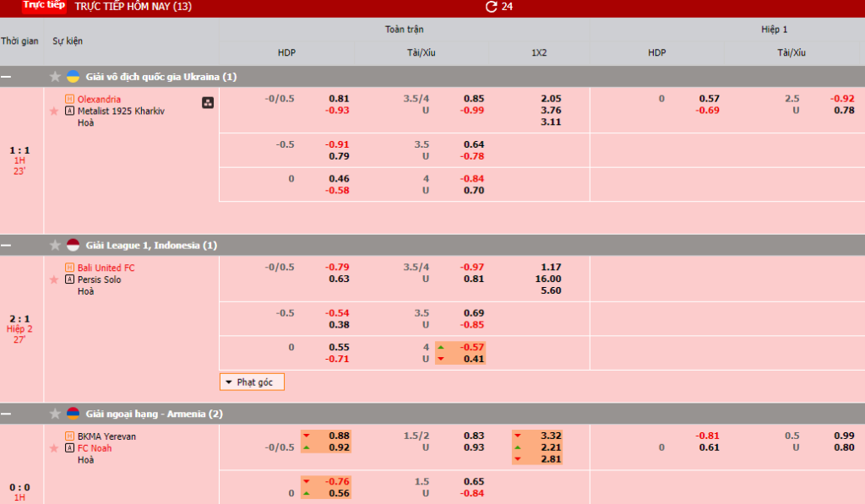Select the Trực tiếp tab
This screenshot has height=504, width=865.
point(44,6)
